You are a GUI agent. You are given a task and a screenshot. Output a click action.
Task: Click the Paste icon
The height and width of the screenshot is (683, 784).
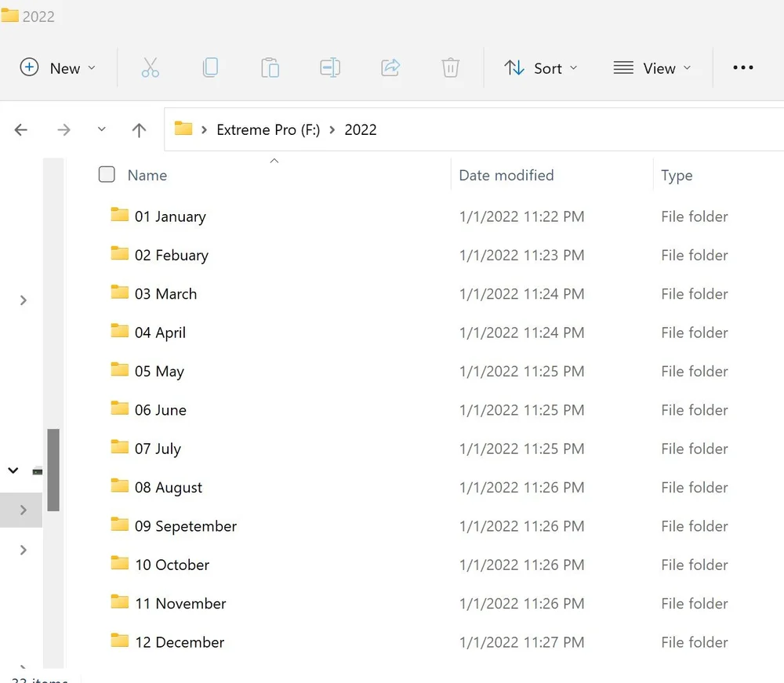[270, 67]
